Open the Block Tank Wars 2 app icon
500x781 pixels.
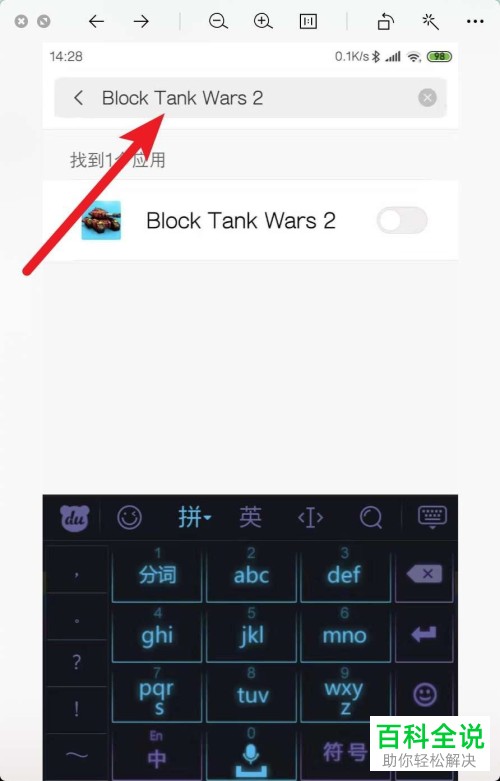coord(101,220)
